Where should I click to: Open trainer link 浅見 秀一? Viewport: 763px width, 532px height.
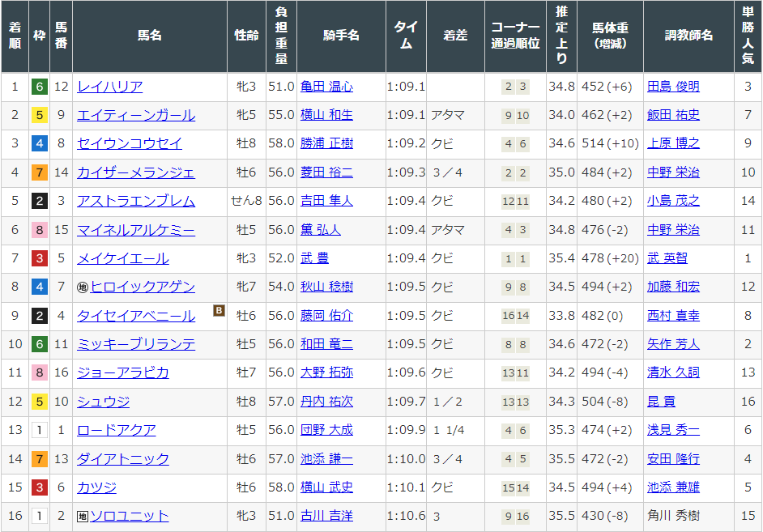(x=673, y=430)
